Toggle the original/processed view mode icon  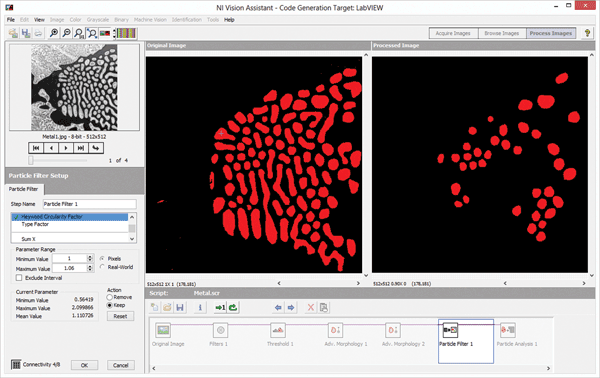coord(105,33)
